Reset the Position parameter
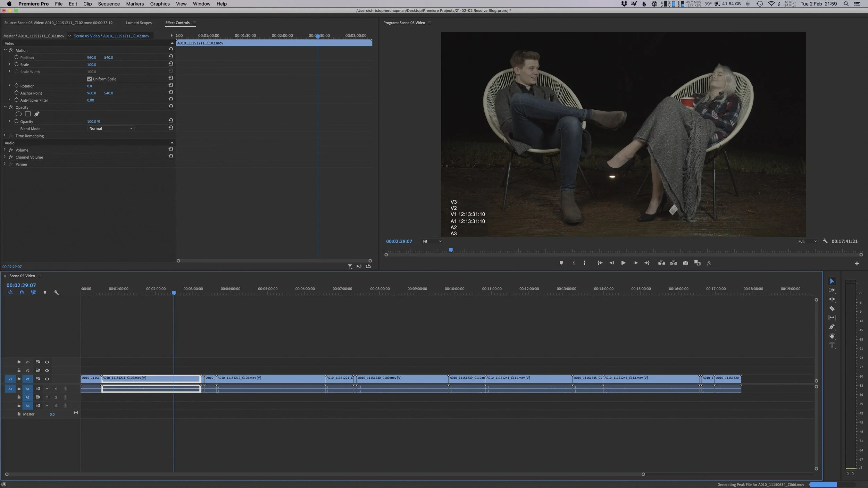This screenshot has height=488, width=868. [171, 57]
